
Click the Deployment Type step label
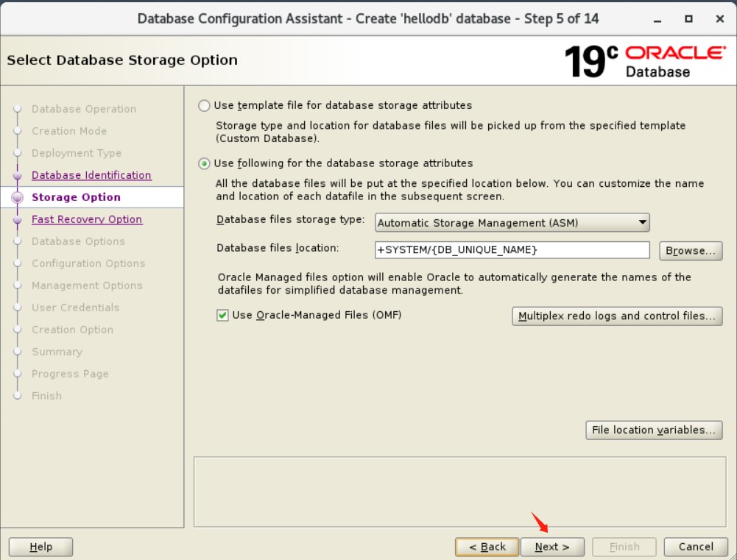(x=76, y=153)
